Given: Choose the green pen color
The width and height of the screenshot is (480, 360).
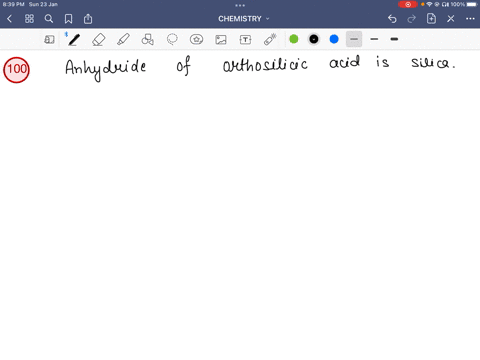Looking at the screenshot, I should [x=294, y=39].
